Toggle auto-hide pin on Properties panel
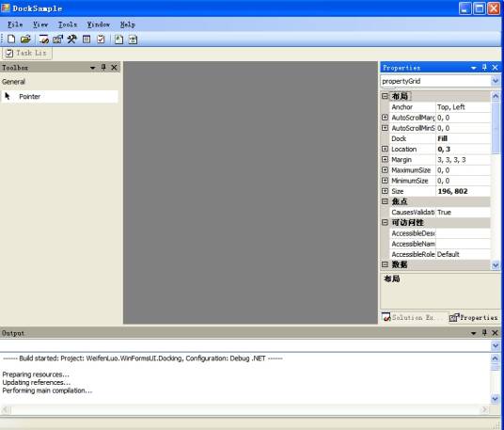Image resolution: width=504 pixels, height=430 pixels. click(484, 68)
